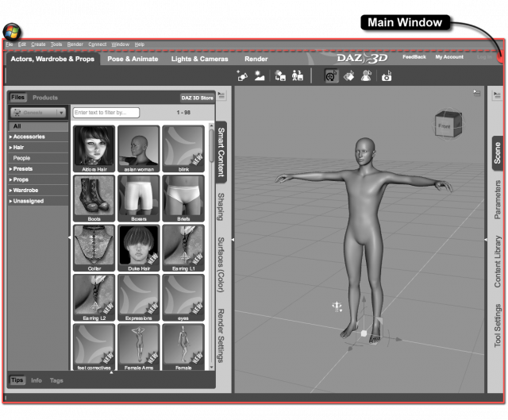This screenshot has height=420, width=508.
Task: Open the Tool Settings side tab
Action: tap(497, 326)
